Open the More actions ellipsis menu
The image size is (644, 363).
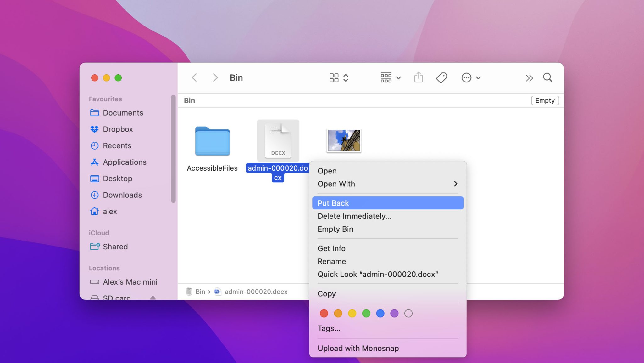[x=471, y=77]
